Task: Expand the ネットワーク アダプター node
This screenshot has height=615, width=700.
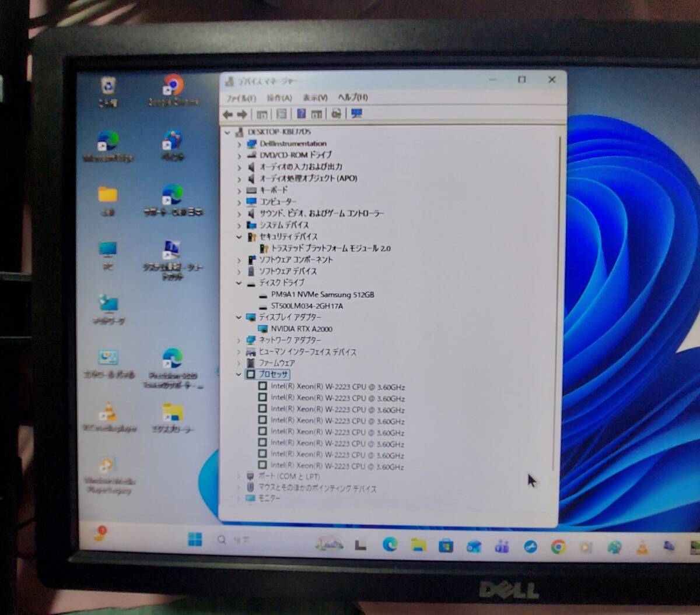Action: (239, 340)
